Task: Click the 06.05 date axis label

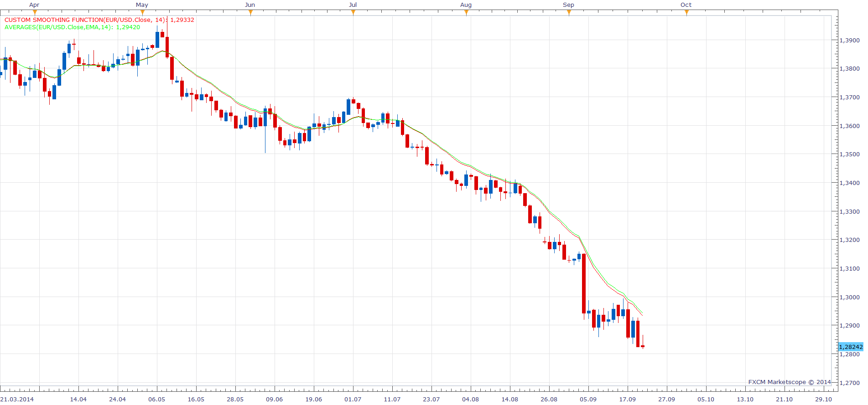Action: (157, 399)
